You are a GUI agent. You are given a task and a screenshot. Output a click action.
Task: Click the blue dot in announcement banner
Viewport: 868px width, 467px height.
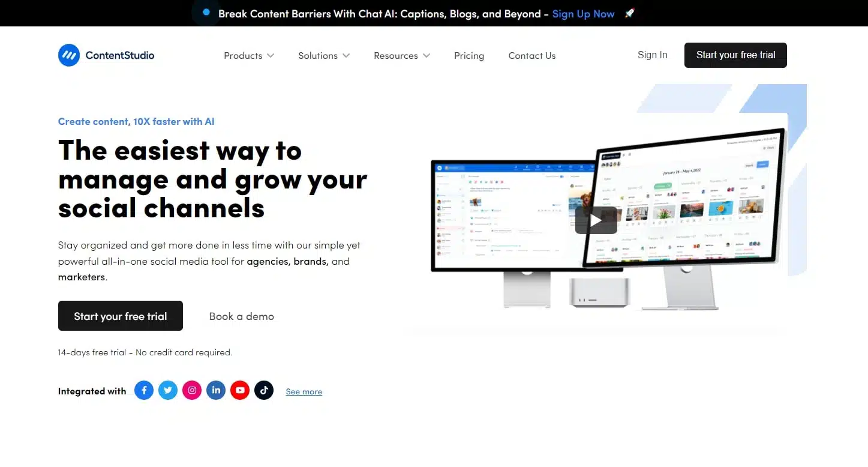pyautogui.click(x=206, y=12)
